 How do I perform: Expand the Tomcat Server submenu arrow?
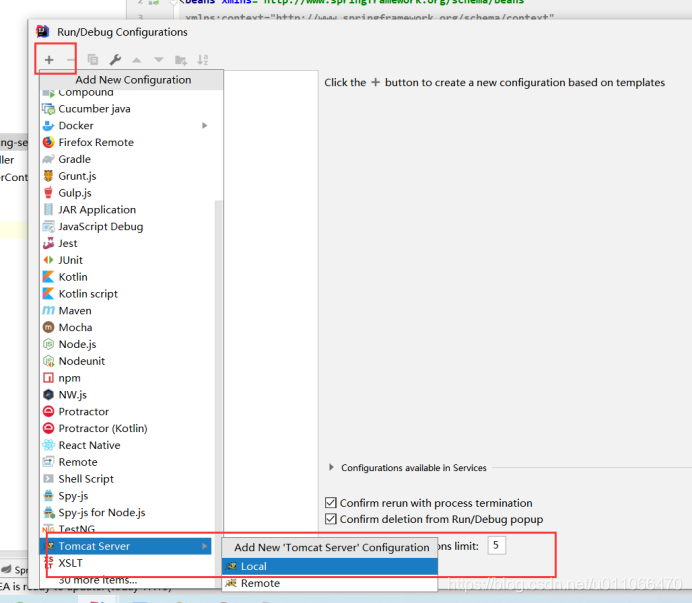coord(204,546)
